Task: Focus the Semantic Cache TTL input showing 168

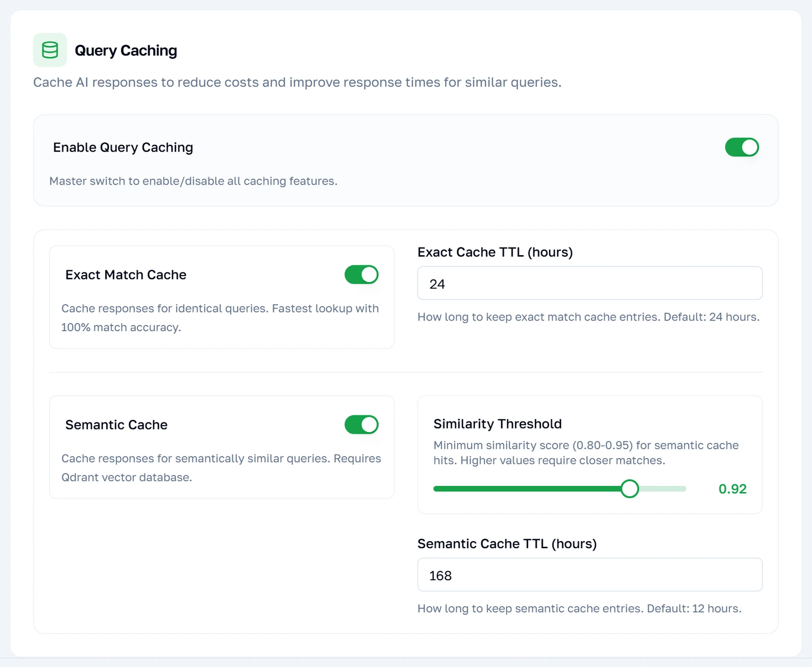Action: point(590,575)
